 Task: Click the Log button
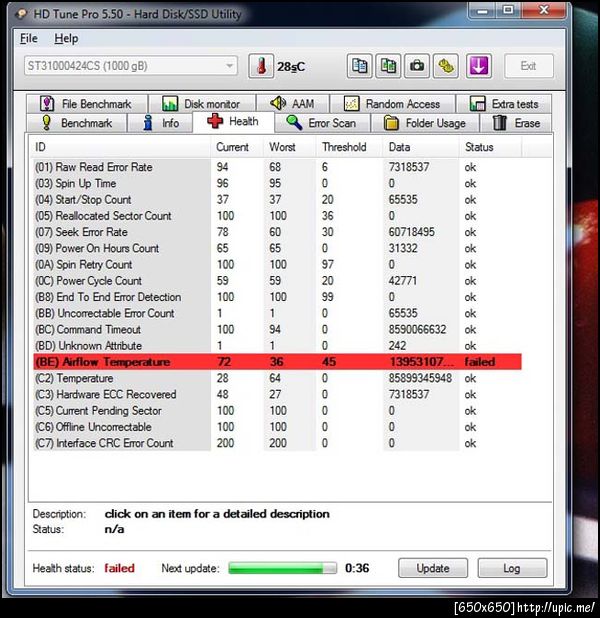[512, 568]
